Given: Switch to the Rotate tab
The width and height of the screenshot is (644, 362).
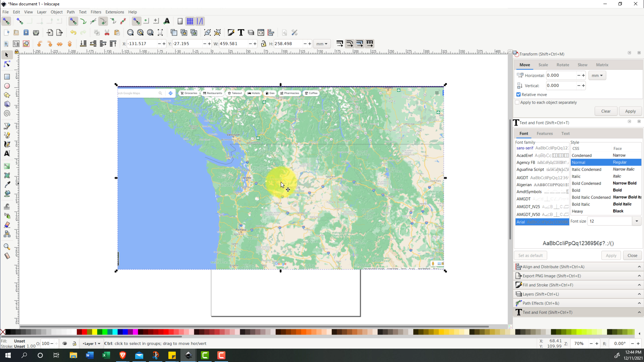Looking at the screenshot, I should point(562,65).
